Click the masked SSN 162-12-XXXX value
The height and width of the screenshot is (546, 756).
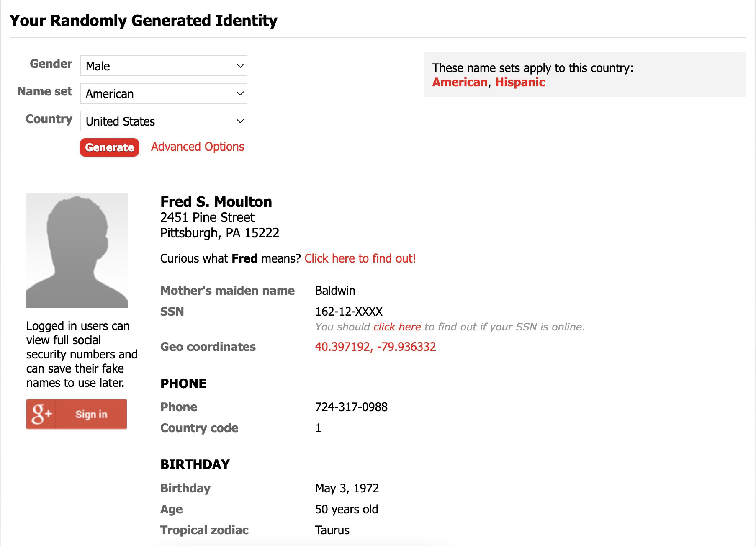pos(349,312)
